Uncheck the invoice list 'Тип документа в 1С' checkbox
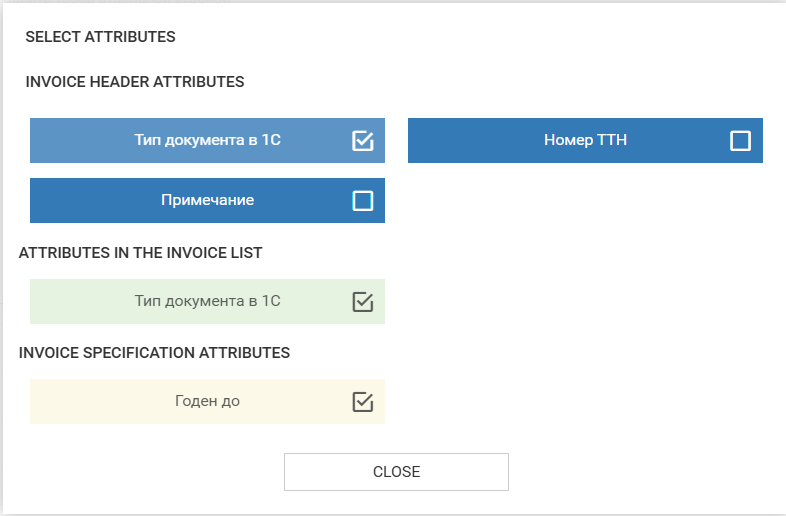This screenshot has width=786, height=516. tap(363, 301)
